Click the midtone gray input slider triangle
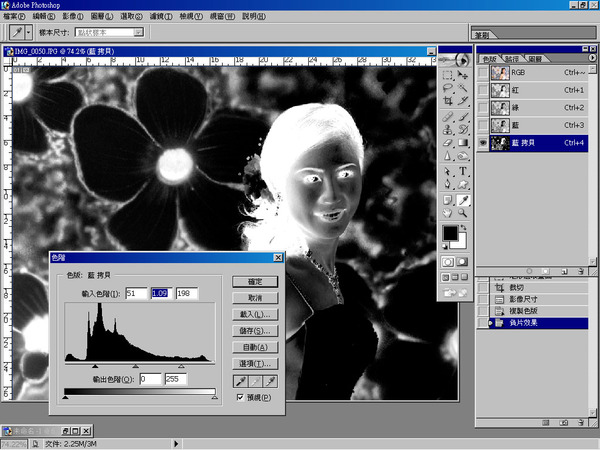Image resolution: width=600 pixels, height=450 pixels. click(x=137, y=367)
